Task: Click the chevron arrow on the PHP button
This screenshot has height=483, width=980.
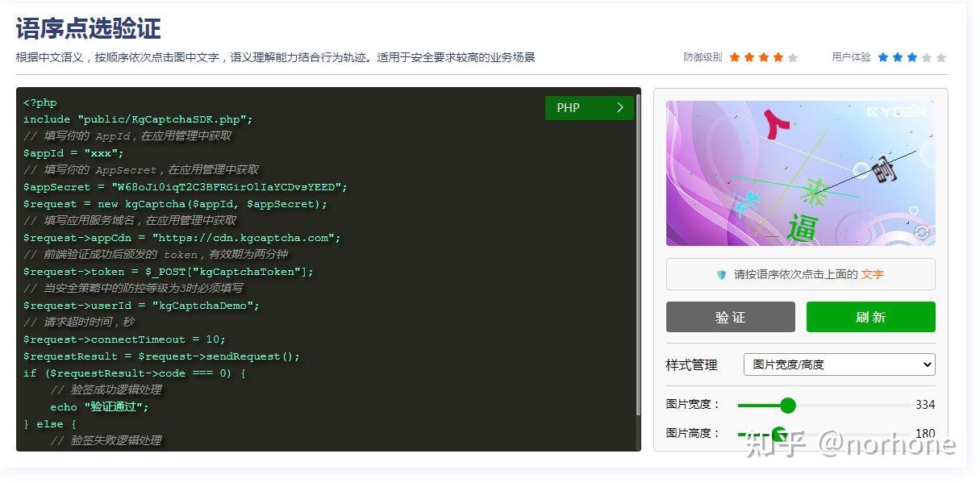Action: 619,107
